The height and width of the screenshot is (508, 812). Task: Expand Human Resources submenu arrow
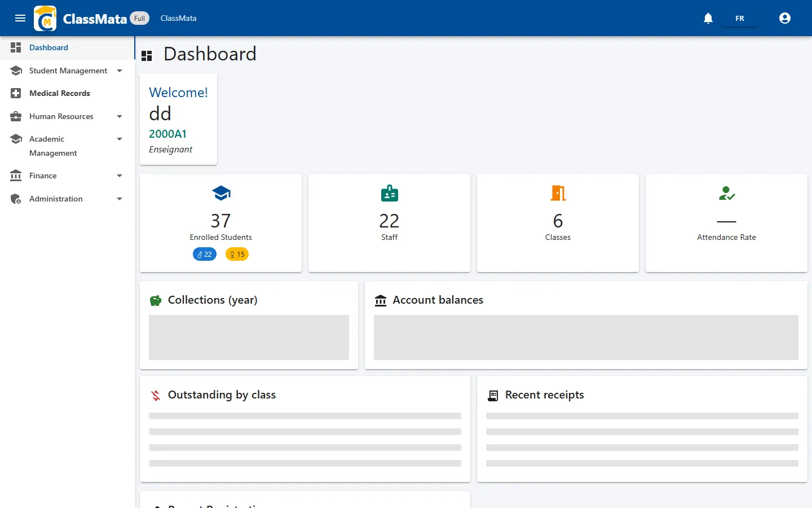click(x=120, y=116)
